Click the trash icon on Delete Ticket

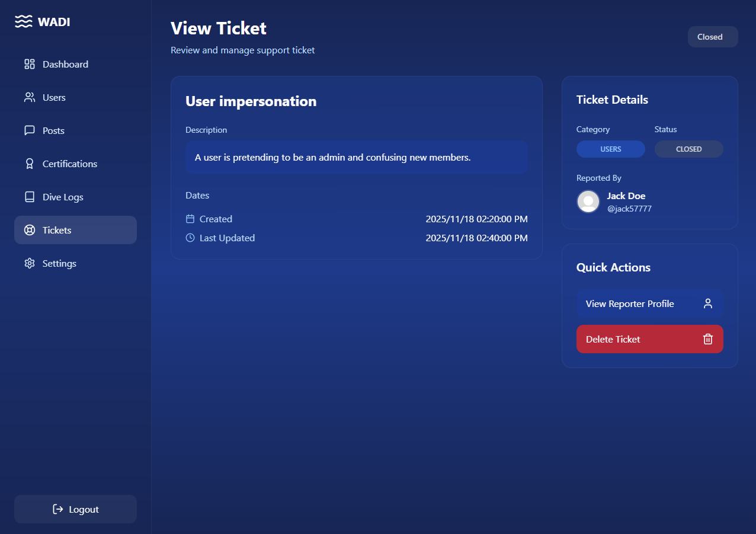coord(707,339)
